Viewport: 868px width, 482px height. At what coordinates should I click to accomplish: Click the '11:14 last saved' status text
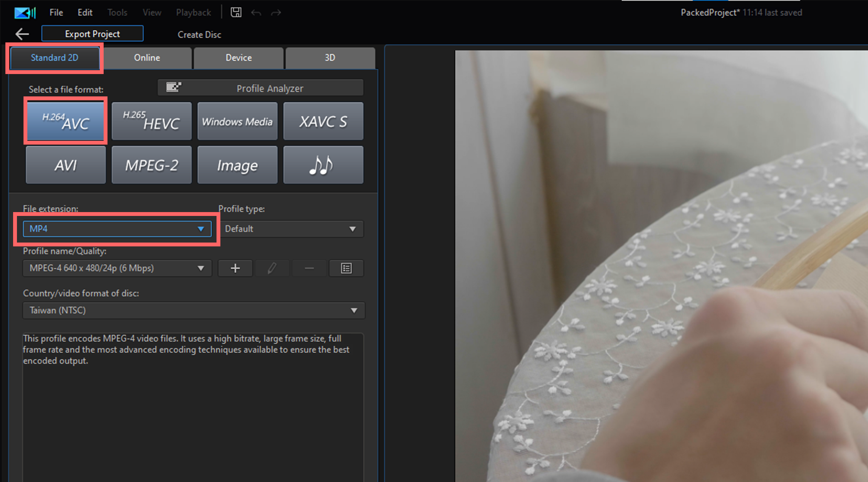point(772,12)
